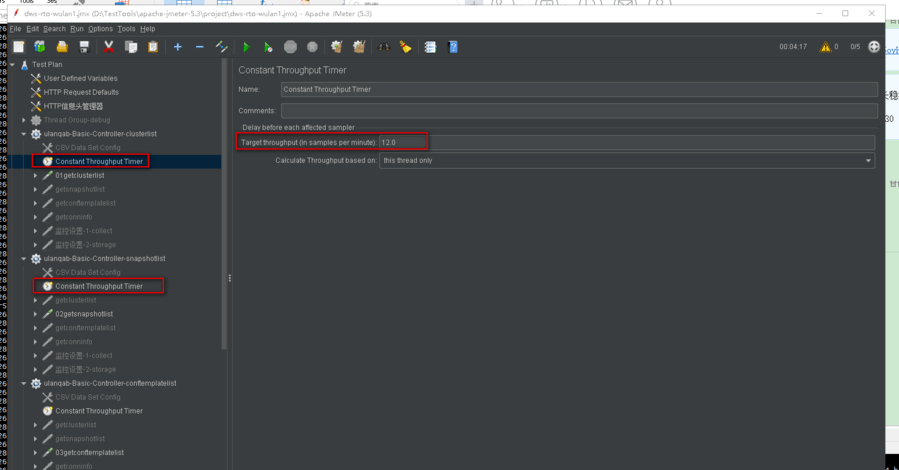The image size is (899, 470).
Task: Reset search with the brush icon
Action: 405,47
